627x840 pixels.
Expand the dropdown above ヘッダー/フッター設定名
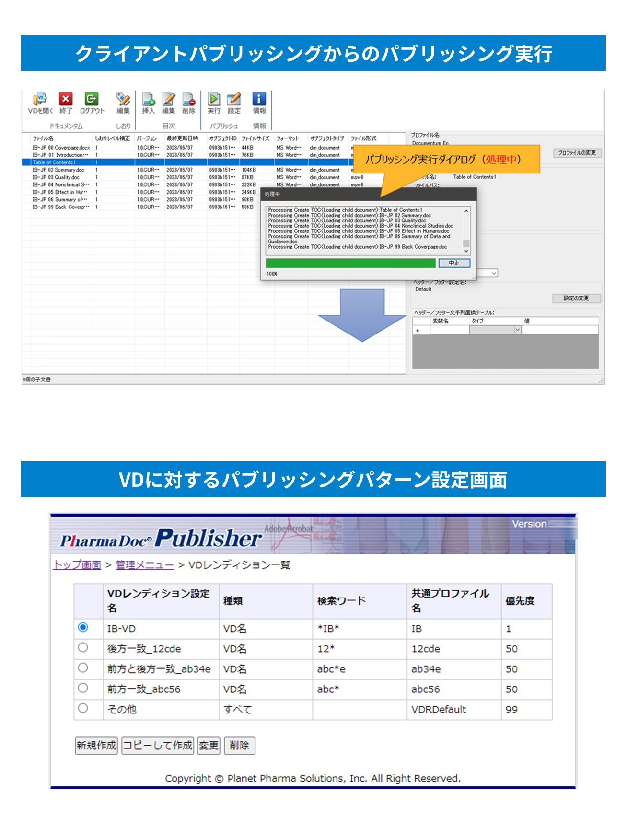[494, 273]
